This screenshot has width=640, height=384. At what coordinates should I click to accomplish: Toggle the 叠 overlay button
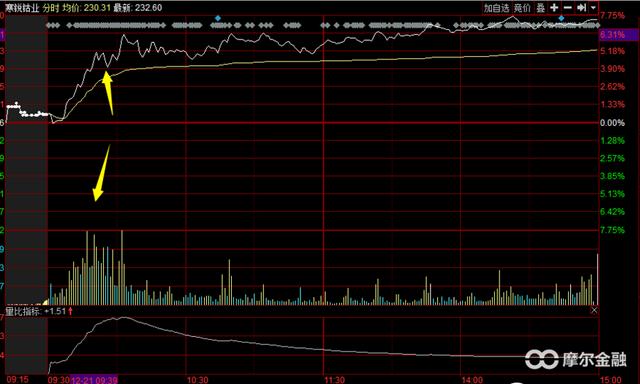(x=541, y=7)
